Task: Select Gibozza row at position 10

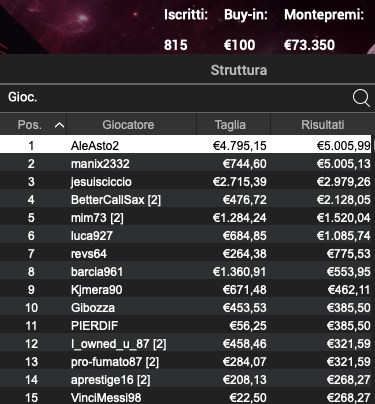Action: coord(185,308)
